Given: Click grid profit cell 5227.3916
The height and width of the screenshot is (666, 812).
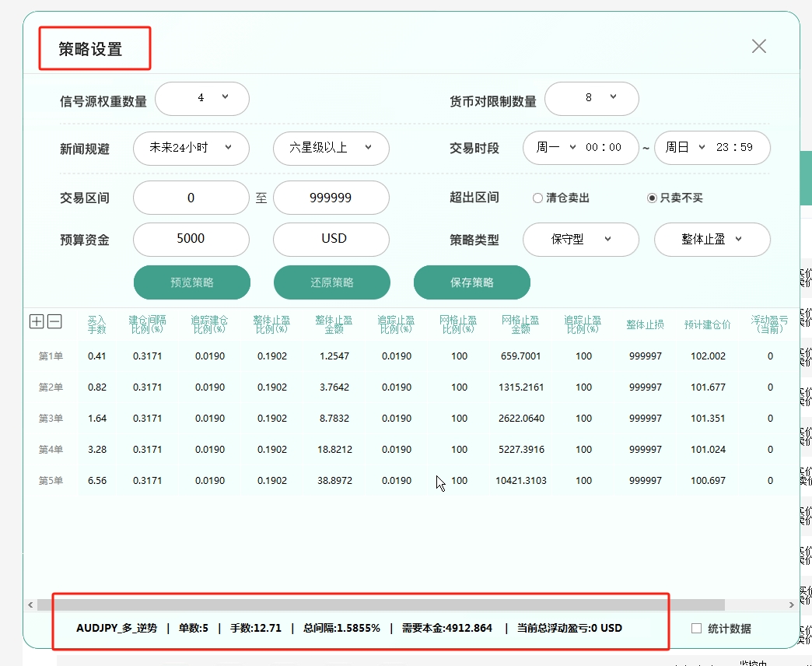Looking at the screenshot, I should pos(521,450).
